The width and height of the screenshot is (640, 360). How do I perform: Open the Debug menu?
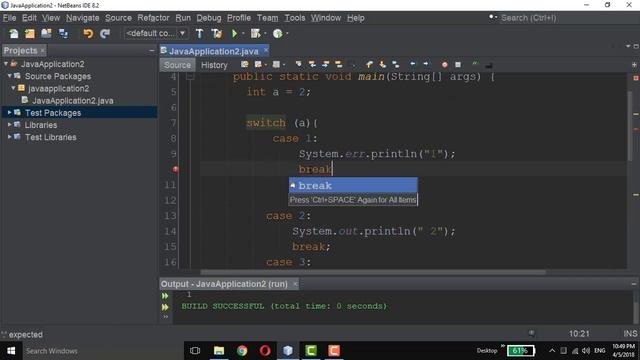(209, 18)
